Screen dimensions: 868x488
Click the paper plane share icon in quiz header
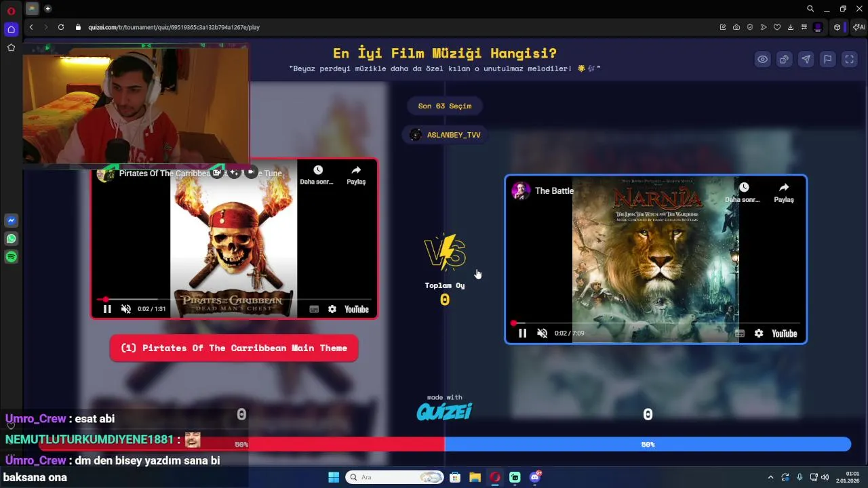(x=806, y=60)
